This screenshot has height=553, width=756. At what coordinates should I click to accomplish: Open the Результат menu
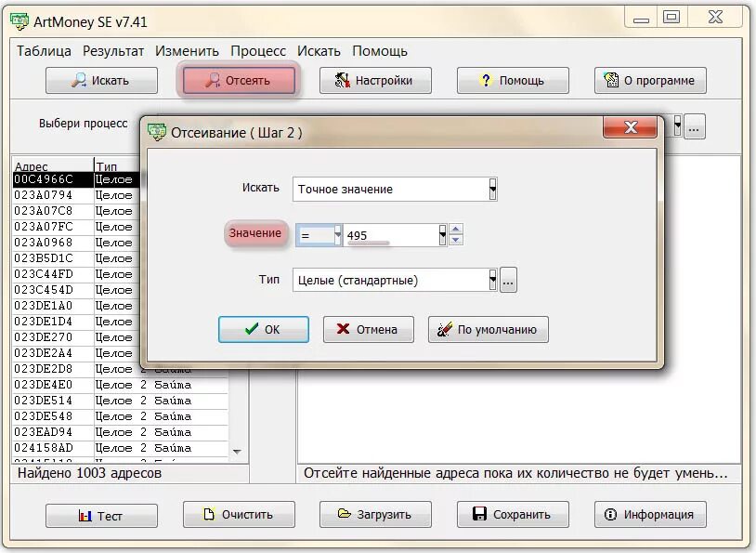pos(113,51)
